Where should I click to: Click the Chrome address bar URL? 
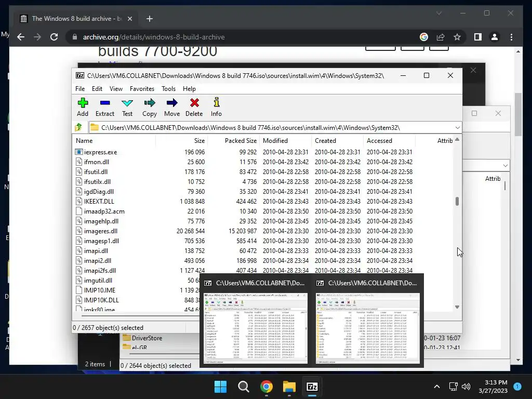point(154,37)
